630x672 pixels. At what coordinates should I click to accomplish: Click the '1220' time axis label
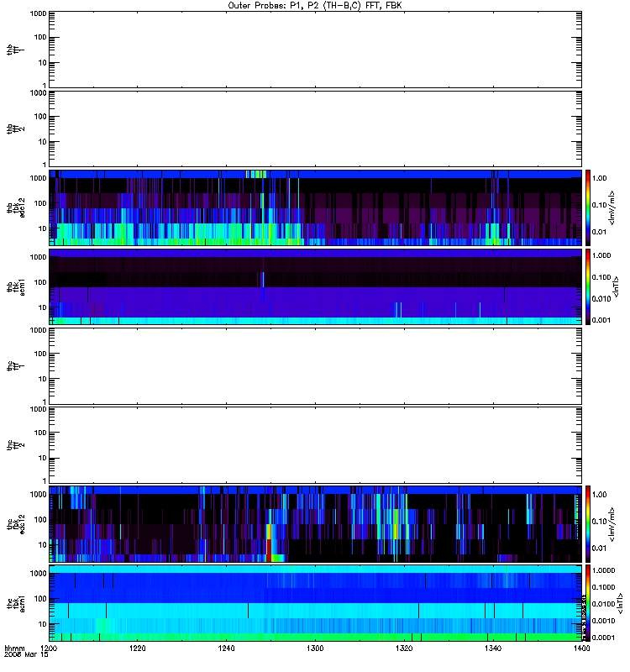[x=138, y=648]
